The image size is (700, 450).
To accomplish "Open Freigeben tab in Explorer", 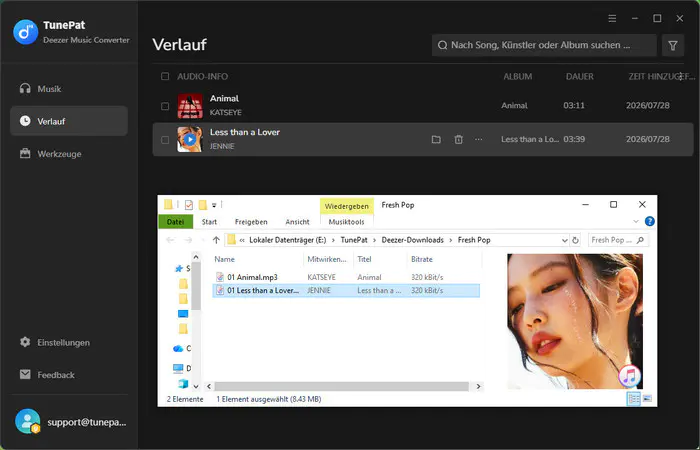I will tap(251, 222).
